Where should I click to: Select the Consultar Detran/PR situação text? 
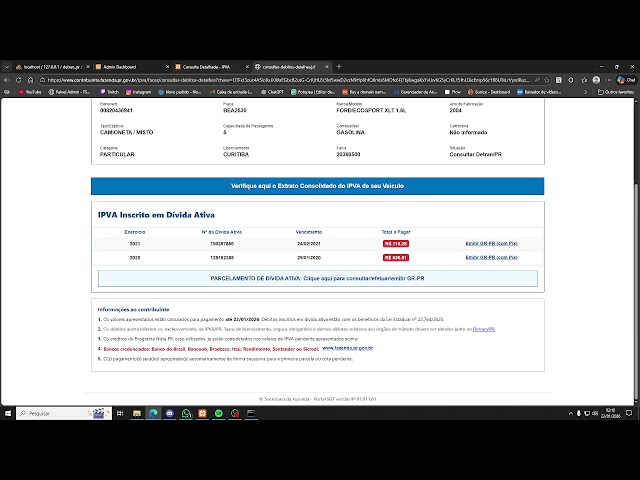(476, 155)
